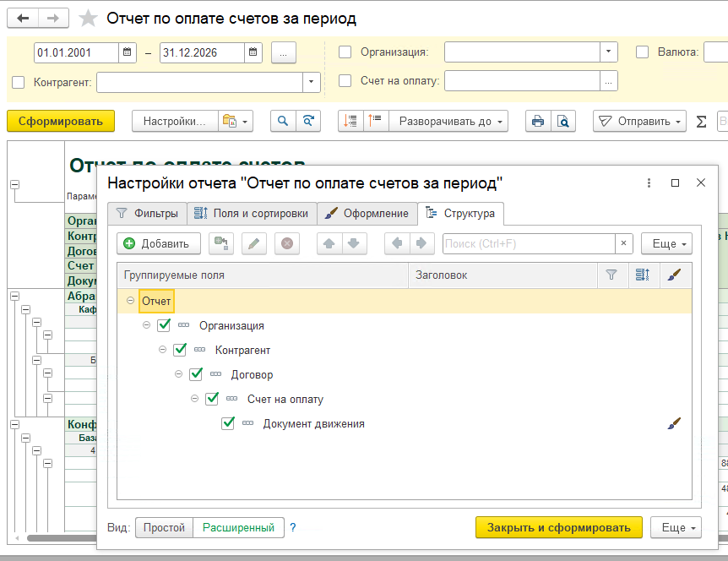Open the Контрагент filter dropdown list
Screen dimensions: 728x561
pyautogui.click(x=311, y=82)
